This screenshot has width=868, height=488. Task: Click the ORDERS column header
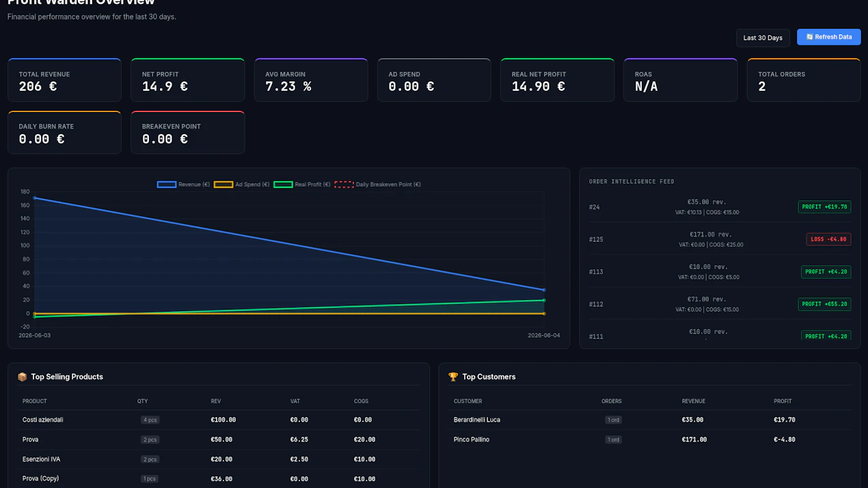point(612,401)
